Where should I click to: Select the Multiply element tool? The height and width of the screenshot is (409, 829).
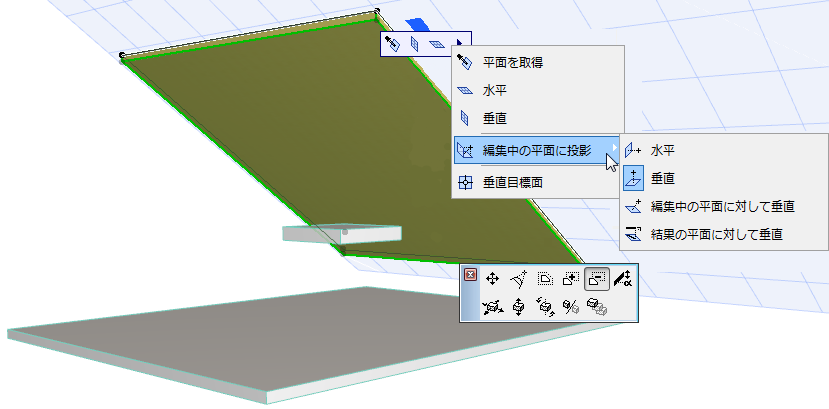[597, 306]
